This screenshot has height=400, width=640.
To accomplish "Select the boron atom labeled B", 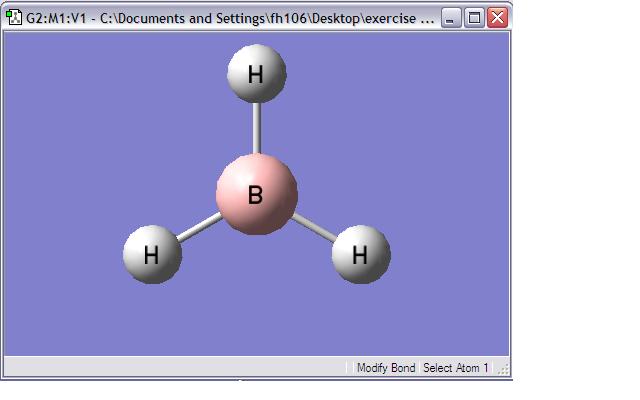I will (256, 194).
